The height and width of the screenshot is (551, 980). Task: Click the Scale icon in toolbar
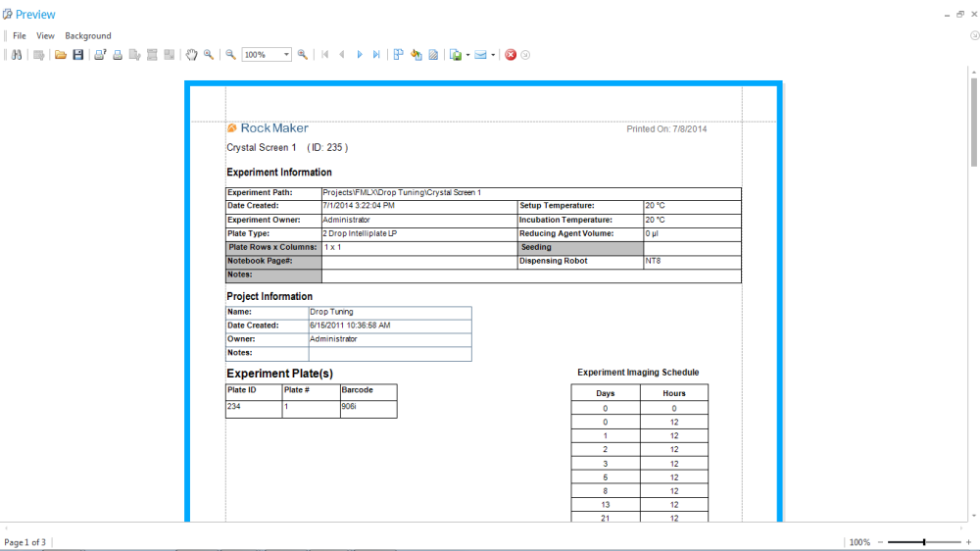click(x=170, y=55)
